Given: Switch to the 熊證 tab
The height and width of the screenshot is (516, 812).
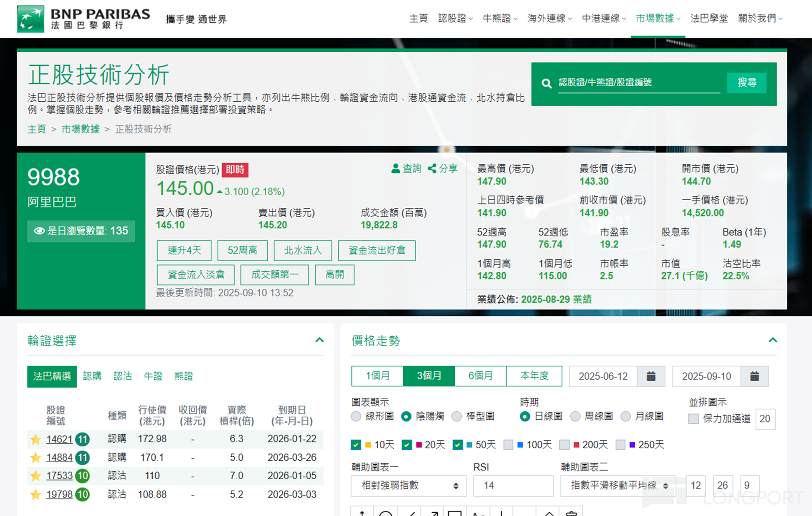Looking at the screenshot, I should pyautogui.click(x=184, y=376).
